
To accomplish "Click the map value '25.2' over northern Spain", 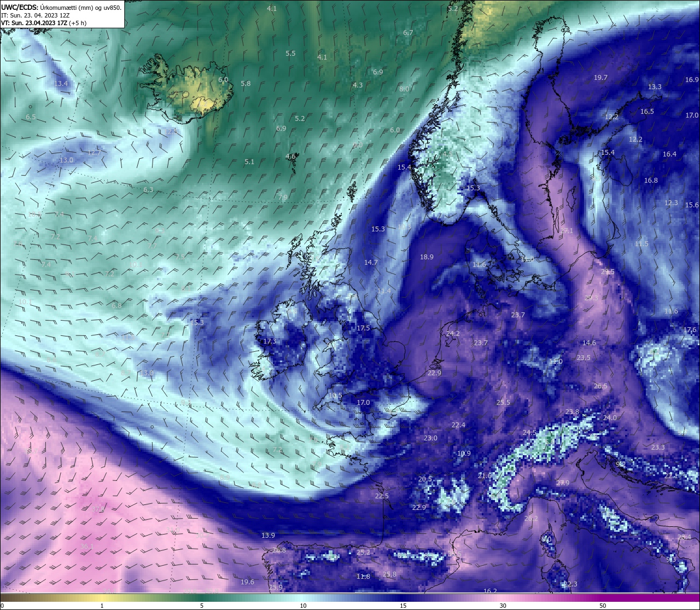I will pyautogui.click(x=363, y=553).
